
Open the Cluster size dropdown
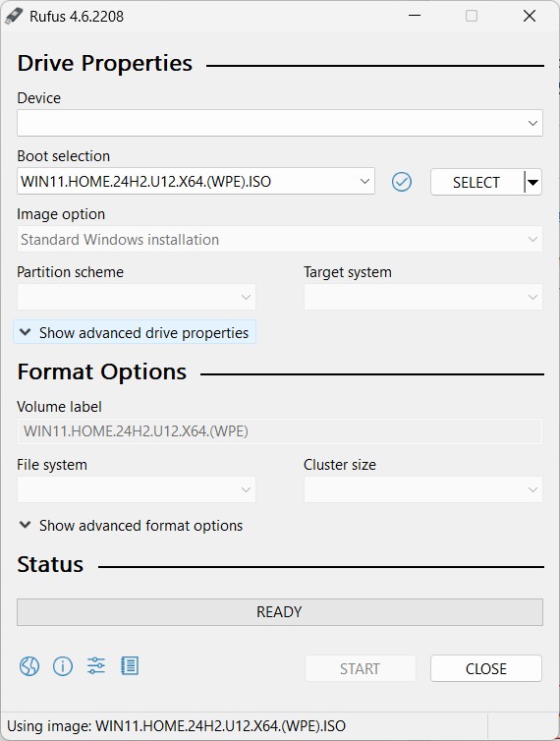pyautogui.click(x=423, y=489)
